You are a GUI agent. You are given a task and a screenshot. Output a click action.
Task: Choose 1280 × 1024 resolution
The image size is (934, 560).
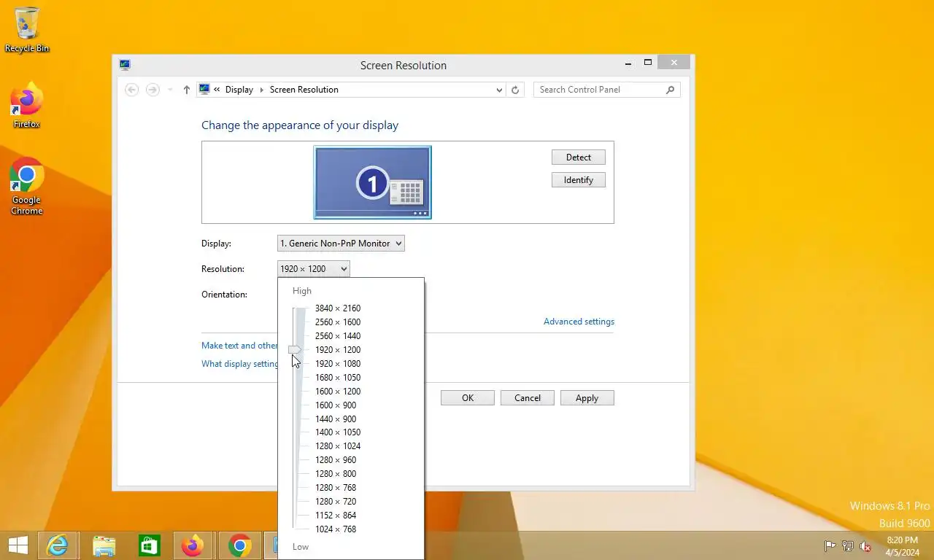338,446
